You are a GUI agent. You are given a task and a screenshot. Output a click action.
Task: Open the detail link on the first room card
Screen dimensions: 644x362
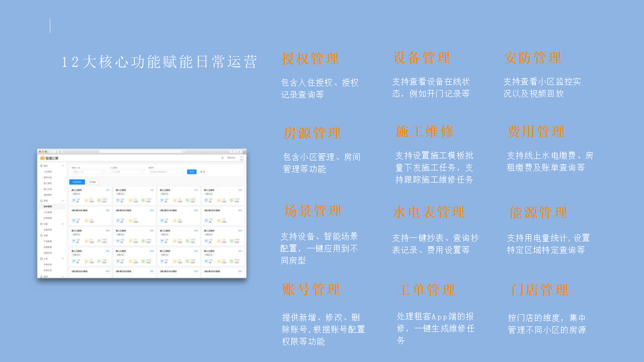[x=108, y=190]
